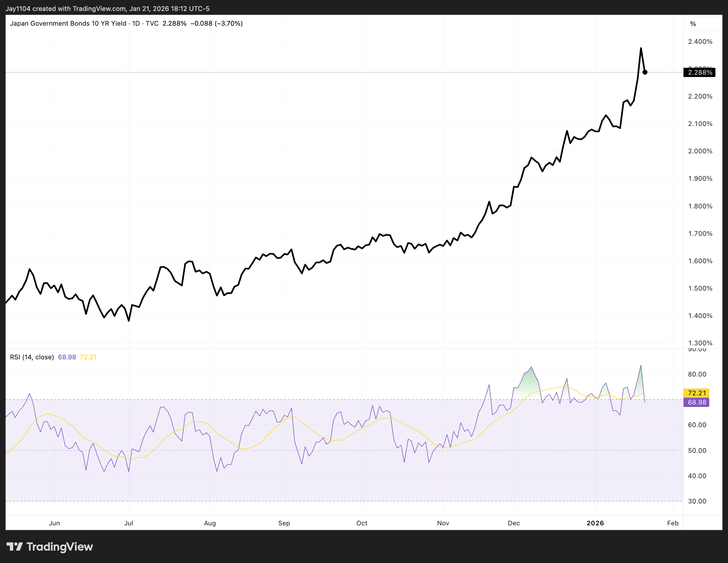Click the −0.088 (−3.70%) change value
Image resolution: width=728 pixels, height=563 pixels.
pyautogui.click(x=216, y=23)
